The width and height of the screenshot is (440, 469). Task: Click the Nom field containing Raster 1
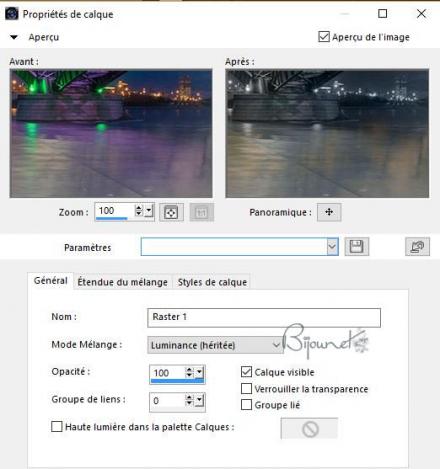pos(264,317)
